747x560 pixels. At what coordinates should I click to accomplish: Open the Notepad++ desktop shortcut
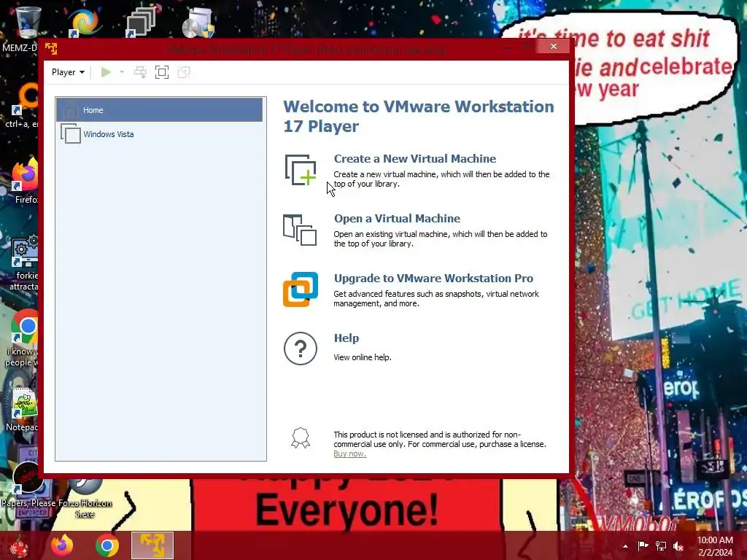tap(25, 404)
